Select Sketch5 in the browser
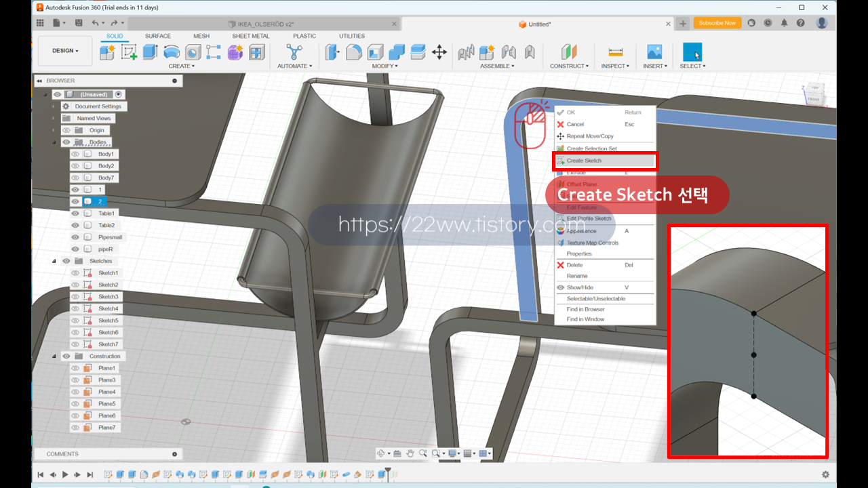The image size is (868, 488). (108, 321)
